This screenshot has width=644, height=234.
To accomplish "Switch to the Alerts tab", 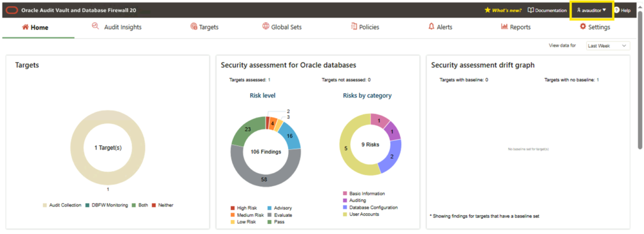I will tap(440, 28).
